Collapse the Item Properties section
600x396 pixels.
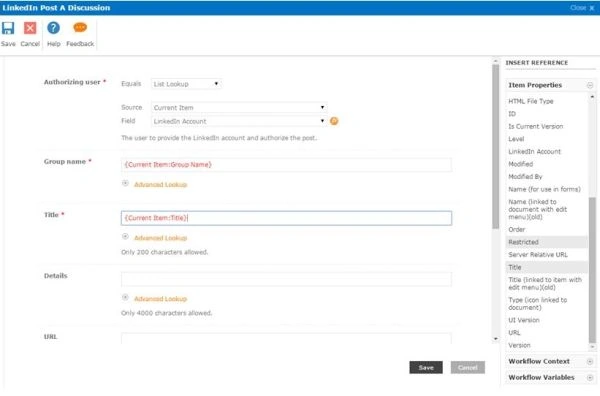coord(590,85)
